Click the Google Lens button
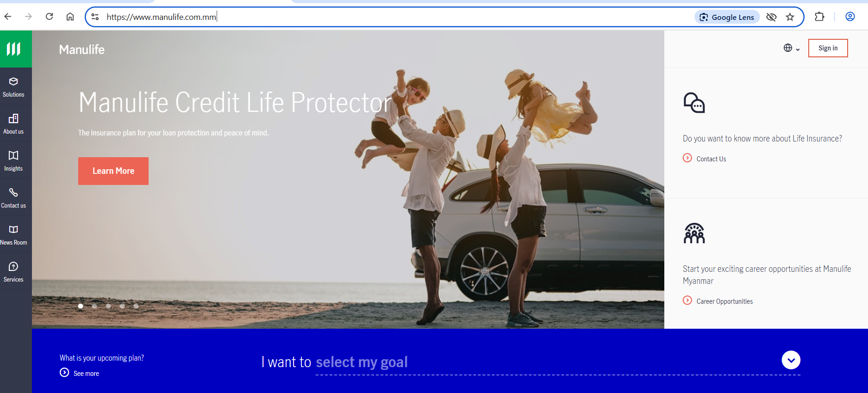The height and width of the screenshot is (393, 868). 727,17
